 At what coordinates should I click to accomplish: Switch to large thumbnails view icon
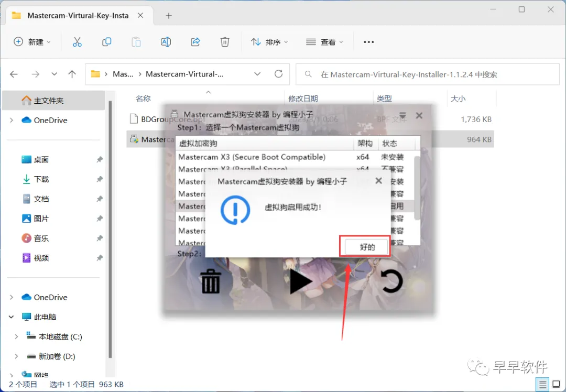[x=557, y=385]
